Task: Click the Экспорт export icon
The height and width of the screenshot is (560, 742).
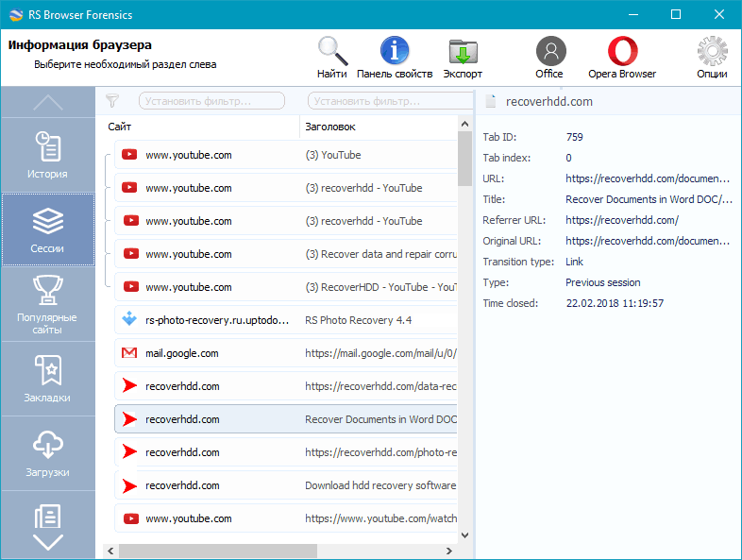Action: (x=463, y=58)
